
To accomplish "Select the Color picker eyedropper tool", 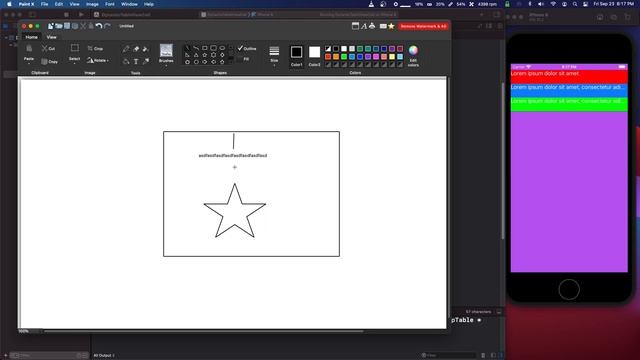I will pyautogui.click(x=146, y=61).
